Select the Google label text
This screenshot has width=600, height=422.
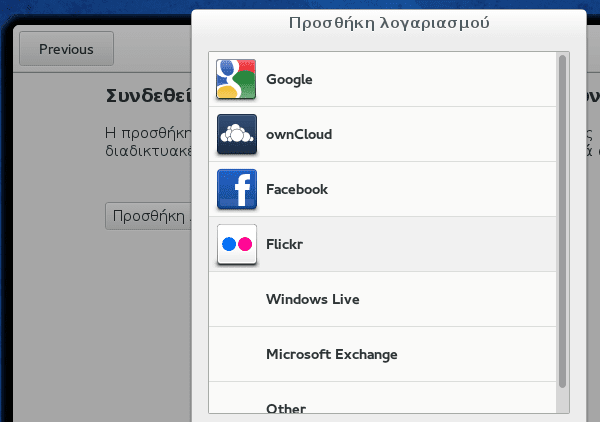(x=289, y=80)
